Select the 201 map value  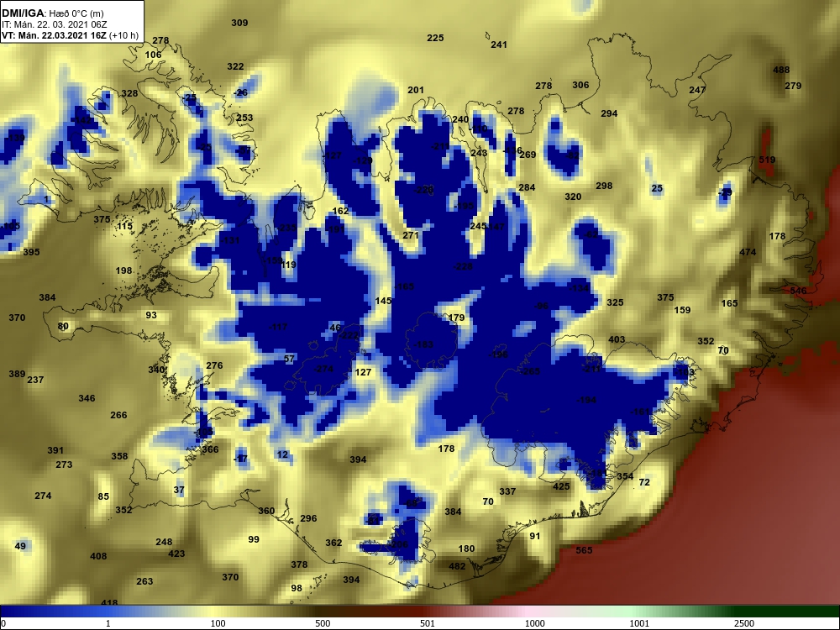pyautogui.click(x=416, y=90)
